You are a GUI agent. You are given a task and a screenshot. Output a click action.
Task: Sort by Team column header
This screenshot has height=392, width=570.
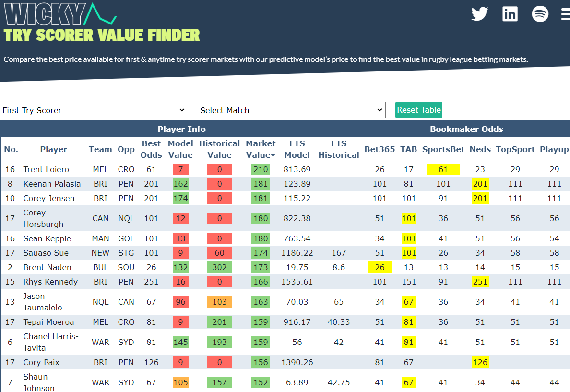click(x=100, y=149)
